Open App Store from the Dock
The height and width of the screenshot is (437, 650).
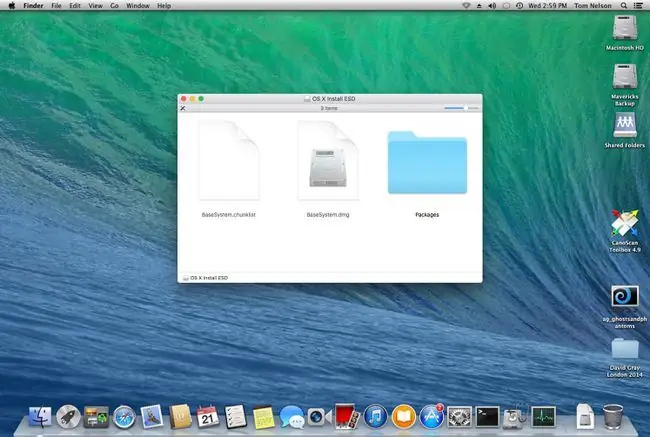point(431,416)
